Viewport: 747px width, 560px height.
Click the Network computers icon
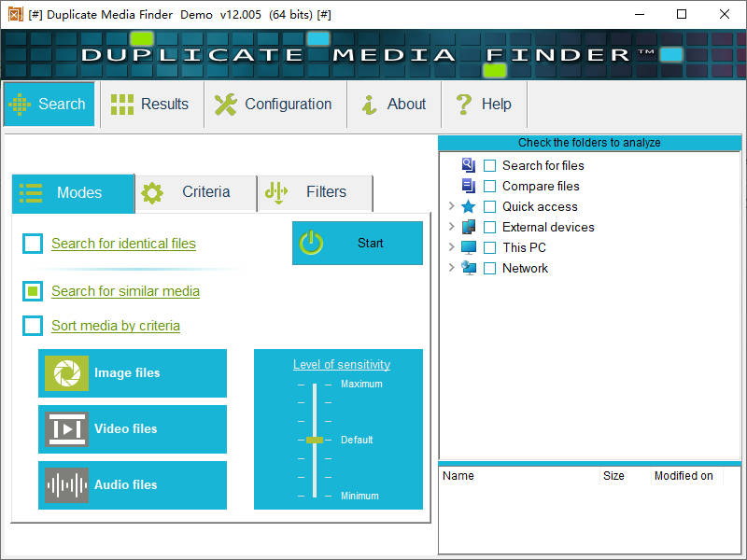click(x=469, y=268)
